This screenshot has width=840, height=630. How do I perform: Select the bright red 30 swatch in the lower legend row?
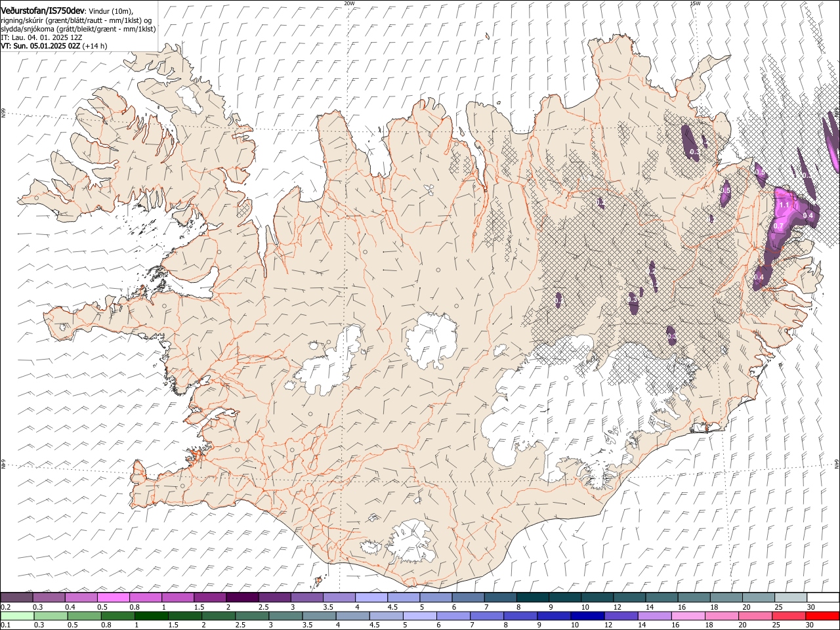click(822, 616)
